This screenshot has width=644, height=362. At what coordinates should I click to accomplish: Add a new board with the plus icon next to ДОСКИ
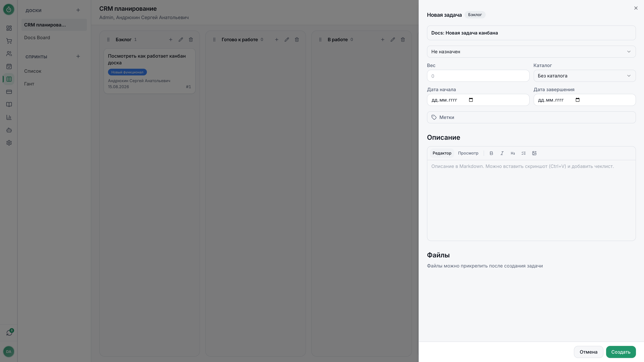[x=78, y=10]
